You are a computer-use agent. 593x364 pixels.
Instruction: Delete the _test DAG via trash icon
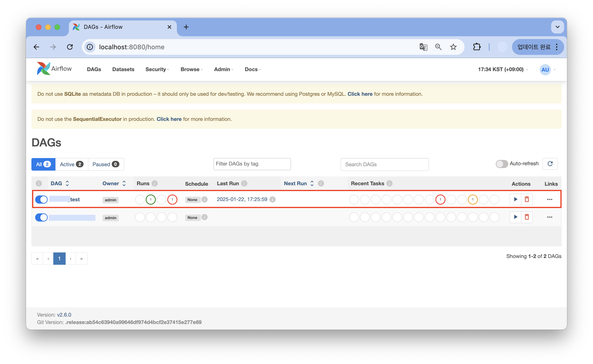[527, 199]
